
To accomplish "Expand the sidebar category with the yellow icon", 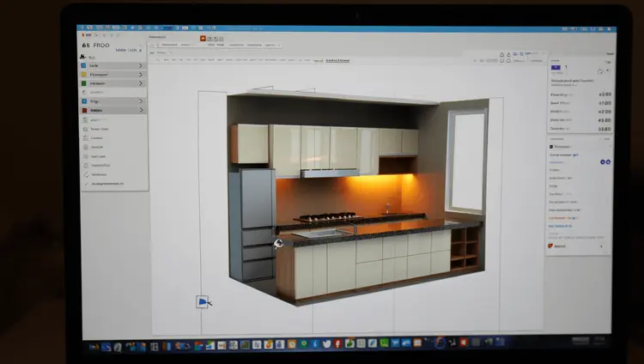I will 141,75.
